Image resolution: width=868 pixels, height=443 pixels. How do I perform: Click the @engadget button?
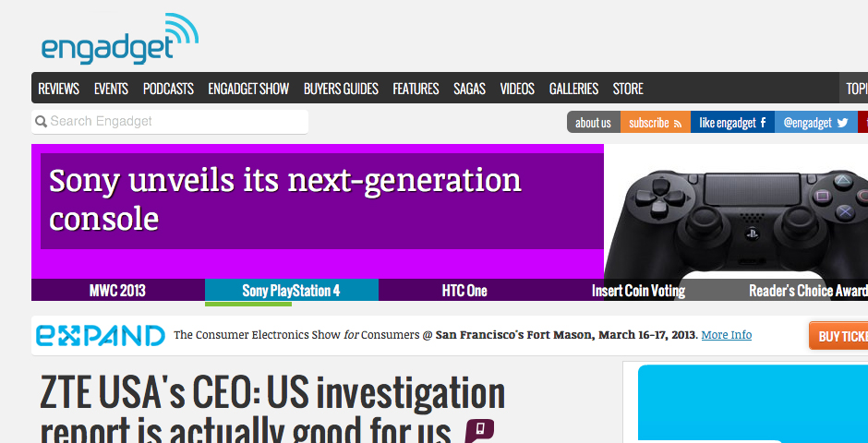click(816, 122)
